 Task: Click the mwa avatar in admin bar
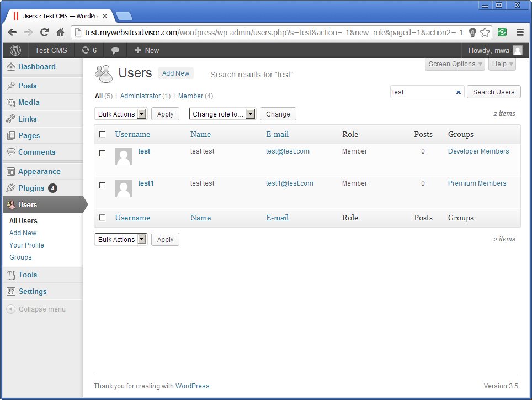point(518,50)
